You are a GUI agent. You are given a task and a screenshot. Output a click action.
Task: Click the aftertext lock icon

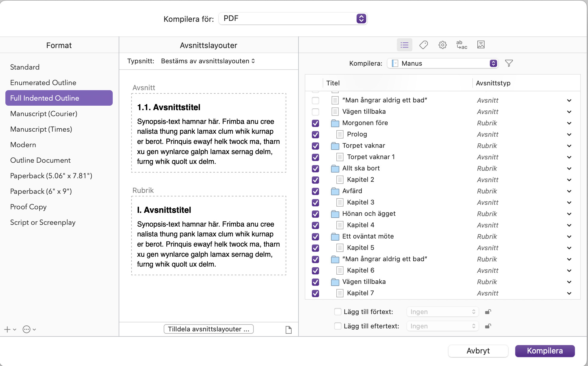488,326
